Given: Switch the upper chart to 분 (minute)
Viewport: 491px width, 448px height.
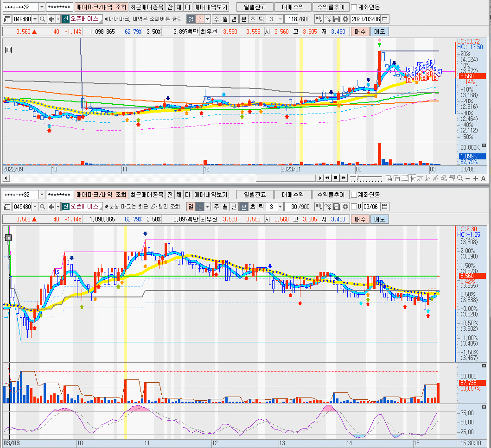Looking at the screenshot, I should [x=243, y=19].
